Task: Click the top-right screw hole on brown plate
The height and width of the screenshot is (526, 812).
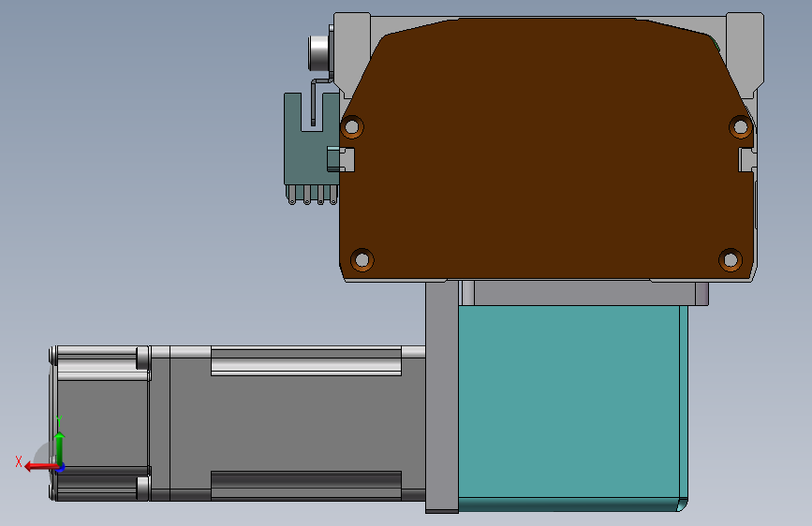Action: 741,126
